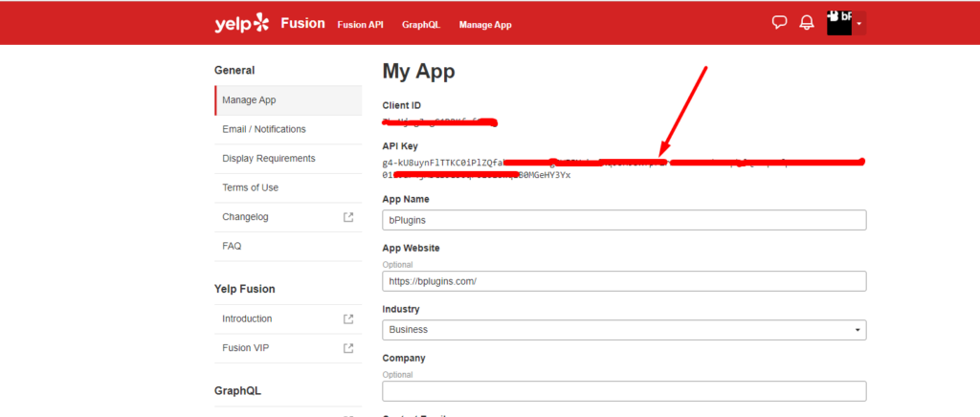Open the notifications bell icon
Image resolution: width=980 pixels, height=417 pixels.
807,23
